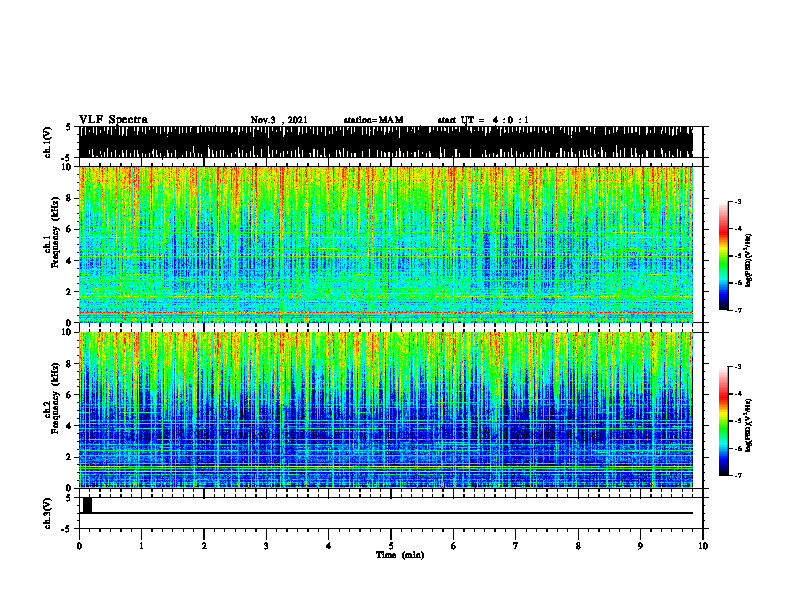Click the "Time (min)" axis title

click(400, 555)
